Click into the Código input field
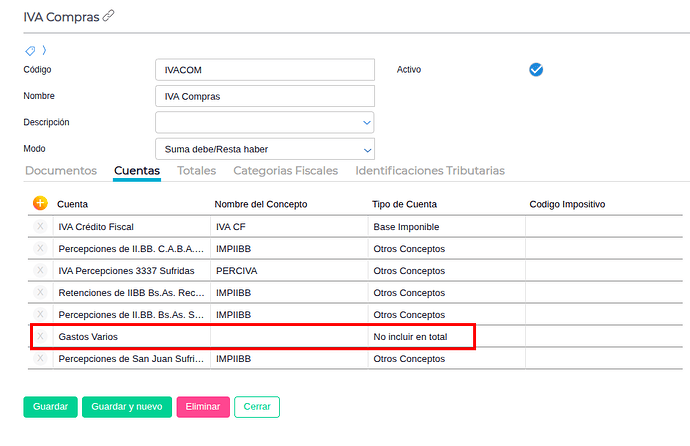690x446 pixels. click(x=264, y=69)
